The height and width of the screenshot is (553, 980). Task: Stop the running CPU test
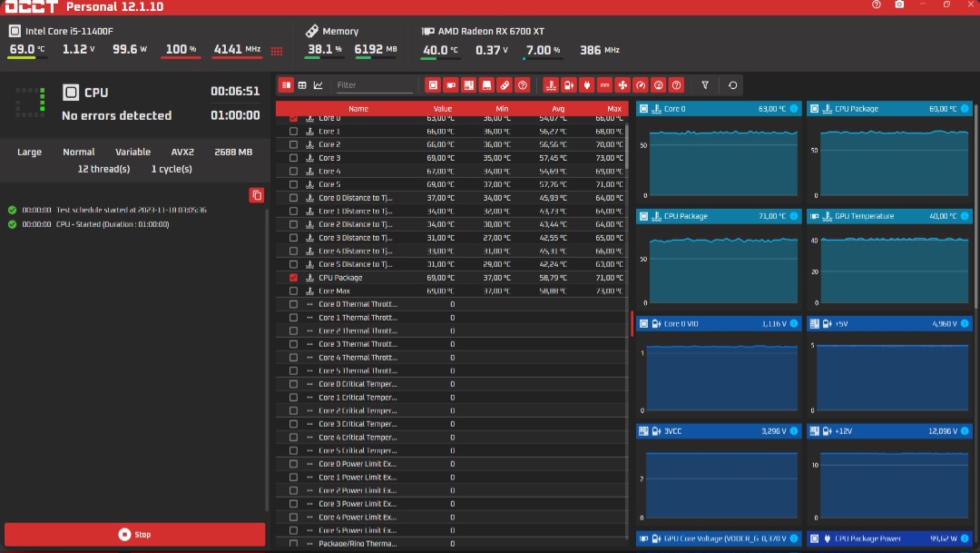pos(135,535)
